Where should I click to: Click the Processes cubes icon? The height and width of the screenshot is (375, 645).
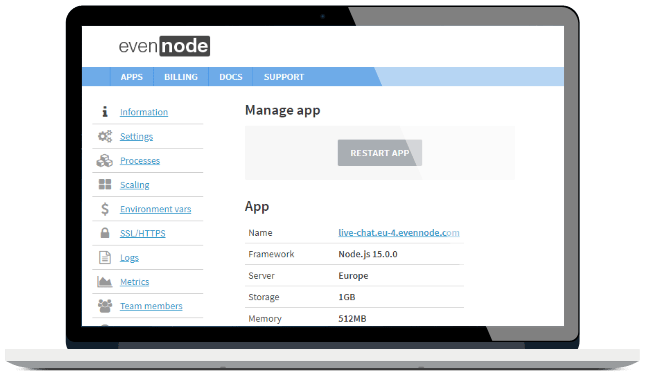pyautogui.click(x=104, y=160)
